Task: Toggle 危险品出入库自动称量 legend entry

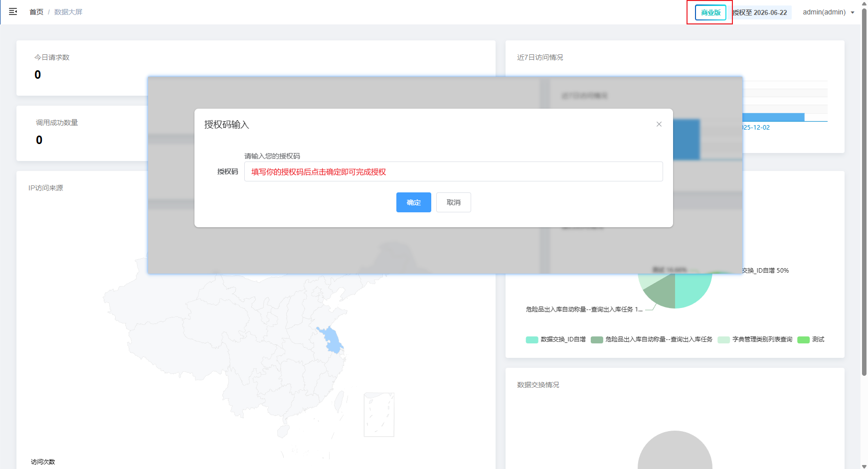Action: point(652,339)
